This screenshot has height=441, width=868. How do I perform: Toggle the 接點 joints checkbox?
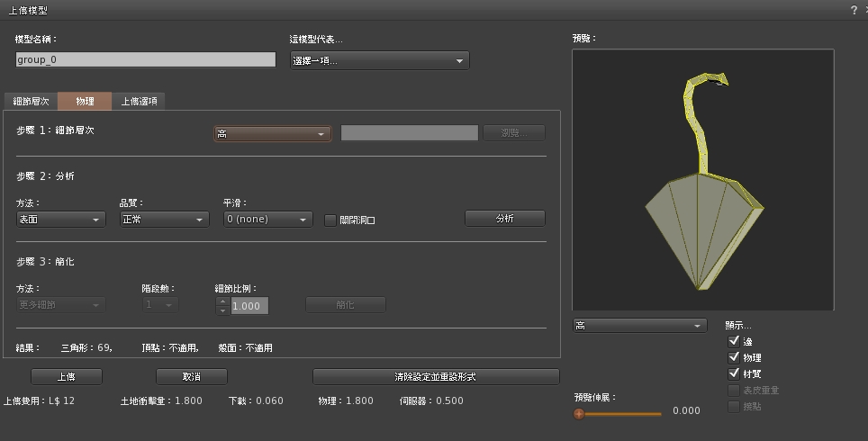(734, 407)
